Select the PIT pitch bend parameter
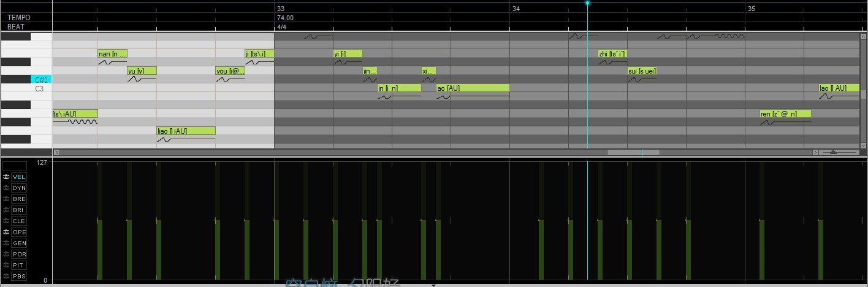This screenshot has height=287, width=868. coord(19,265)
